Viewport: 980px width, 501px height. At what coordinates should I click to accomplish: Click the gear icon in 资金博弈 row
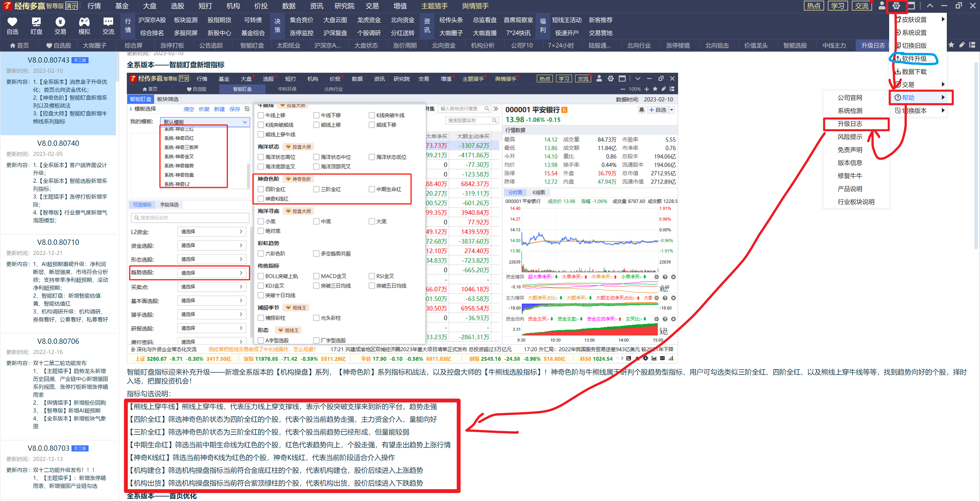(656, 277)
